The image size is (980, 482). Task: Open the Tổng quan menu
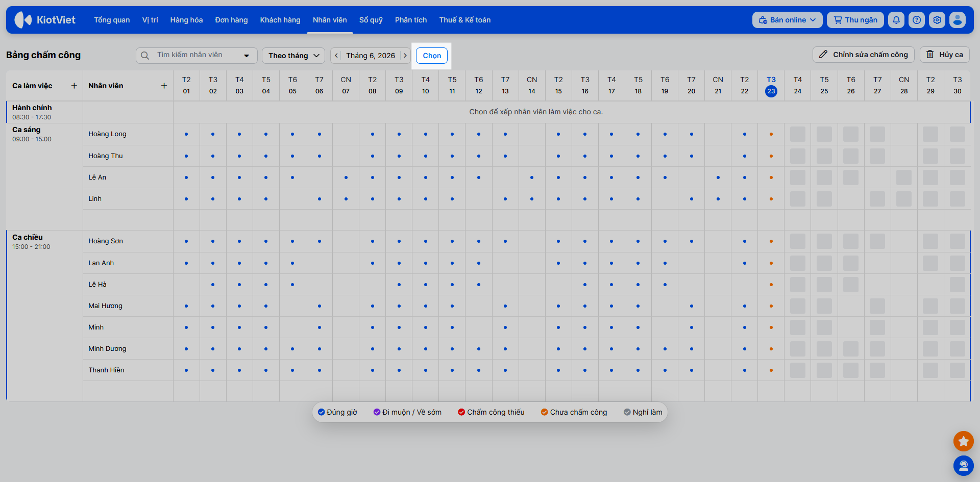pos(112,20)
